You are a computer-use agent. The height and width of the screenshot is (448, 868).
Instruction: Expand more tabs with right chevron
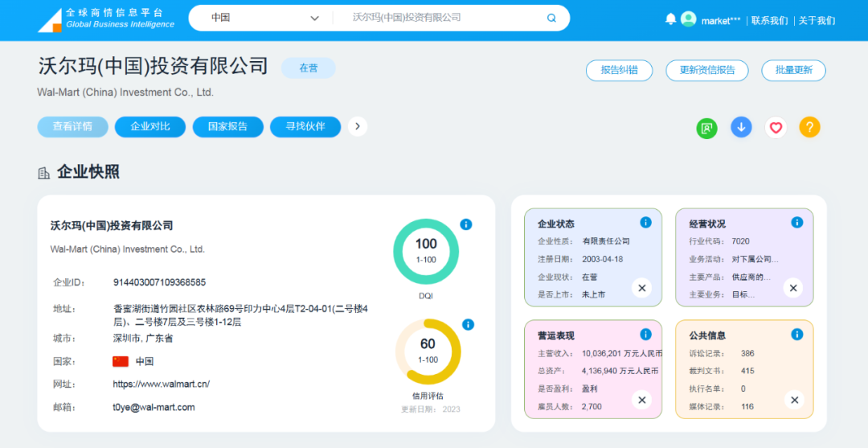(x=358, y=127)
